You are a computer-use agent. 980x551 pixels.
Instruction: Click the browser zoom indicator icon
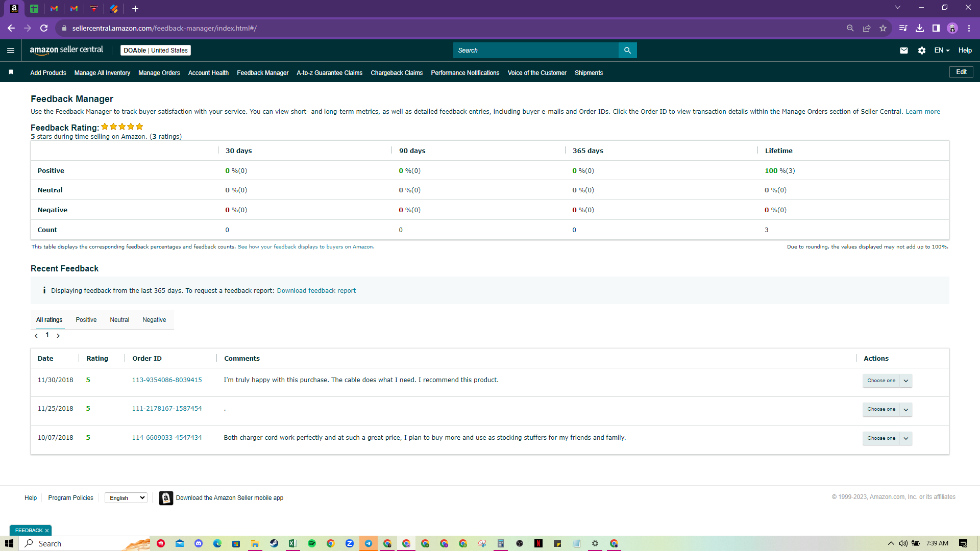point(850,28)
